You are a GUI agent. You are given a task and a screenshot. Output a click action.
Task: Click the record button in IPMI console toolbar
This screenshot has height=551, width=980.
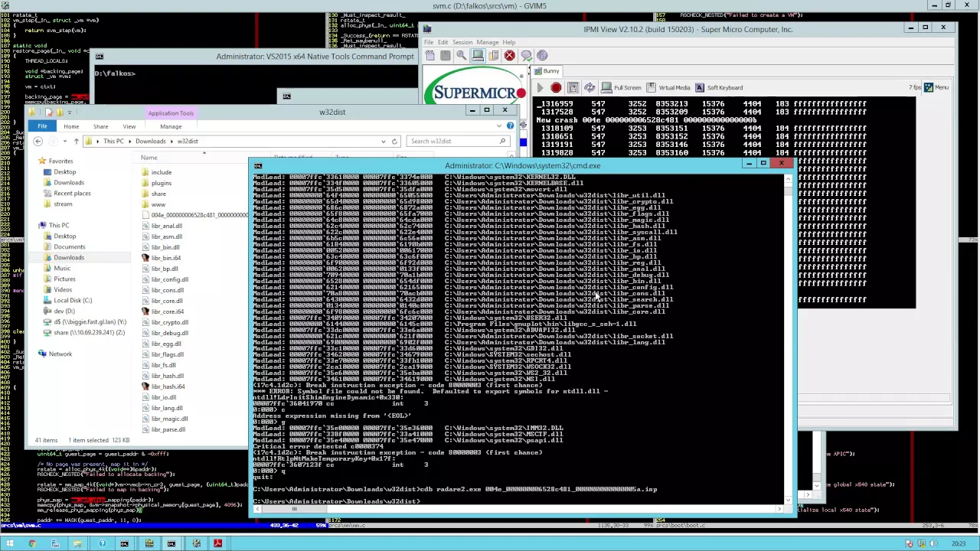[x=556, y=88]
